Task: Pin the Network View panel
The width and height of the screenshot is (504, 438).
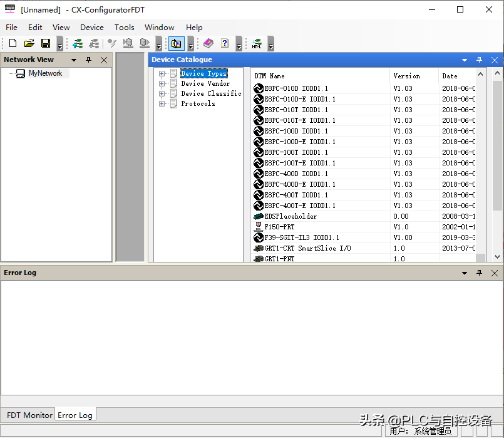Action: click(88, 60)
